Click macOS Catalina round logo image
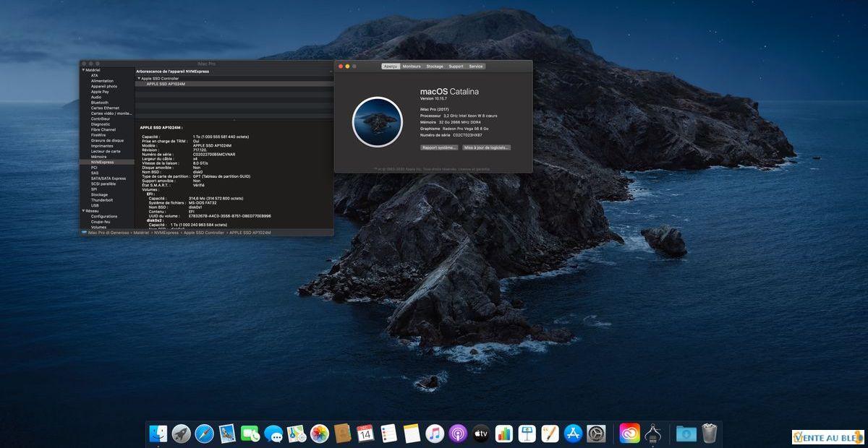Image resolution: width=868 pixels, height=448 pixels. 377,122
